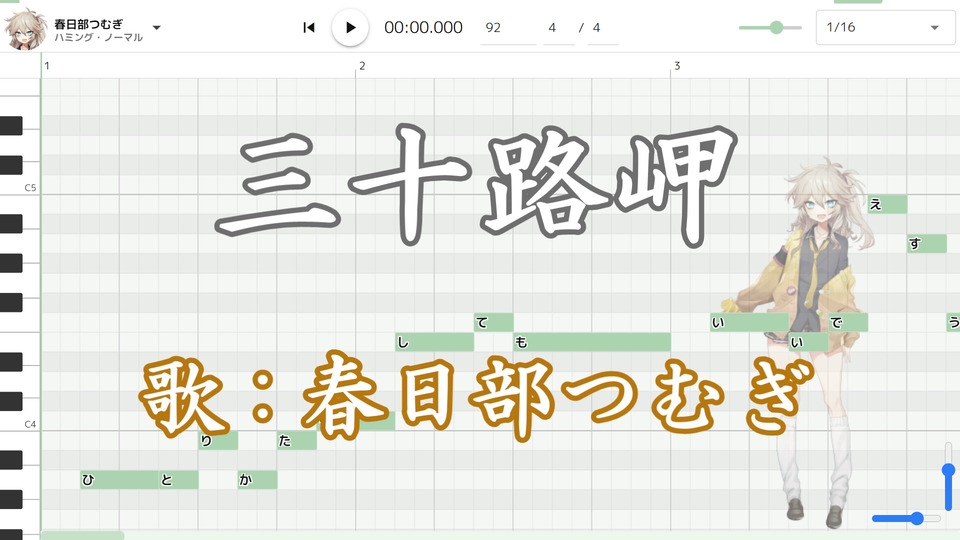Viewport: 960px width, 540px height.
Task: Click measure 2 marker on ruler
Action: coord(362,66)
